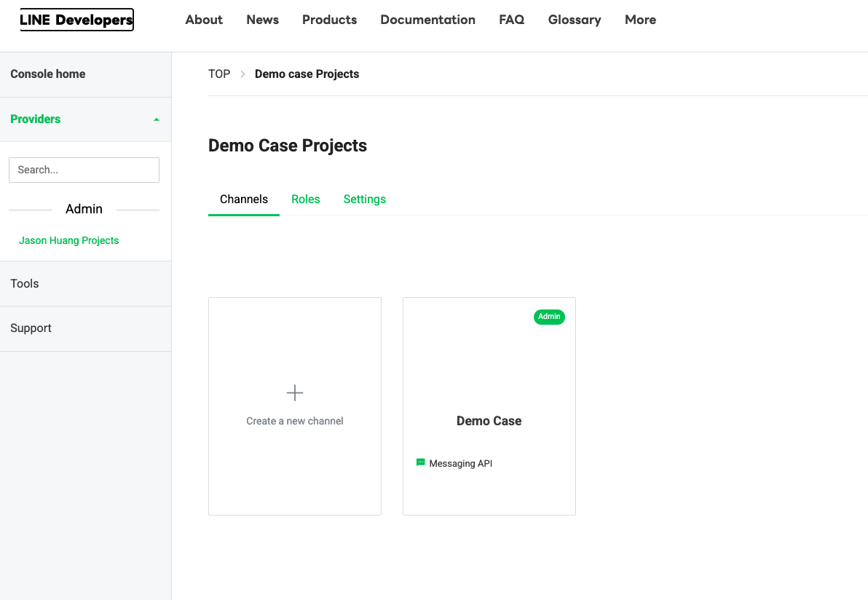Collapse the Providers section arrow
868x600 pixels.
point(156,119)
